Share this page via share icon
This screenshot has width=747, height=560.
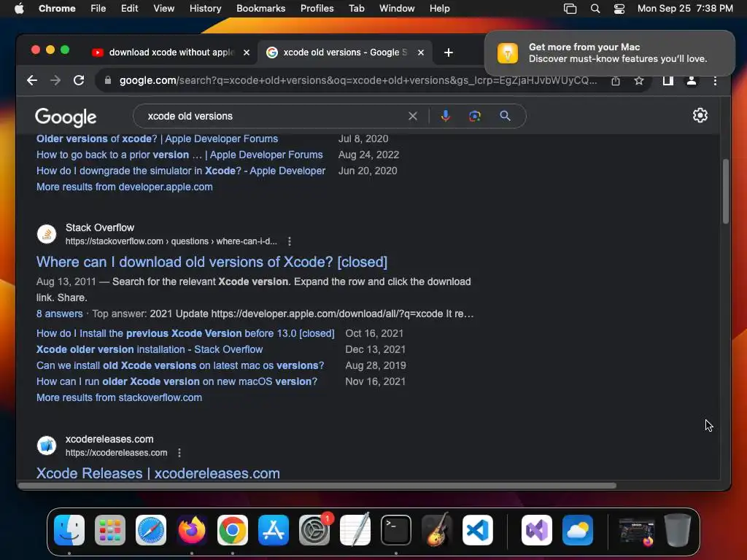pos(616,81)
